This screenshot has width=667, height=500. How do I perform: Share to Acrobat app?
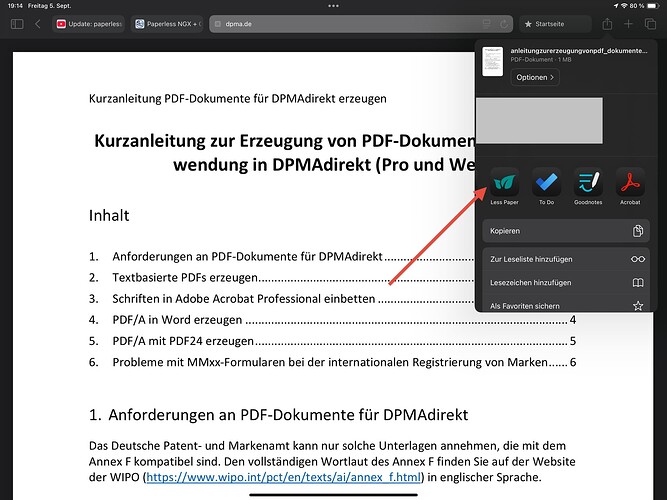pos(630,186)
